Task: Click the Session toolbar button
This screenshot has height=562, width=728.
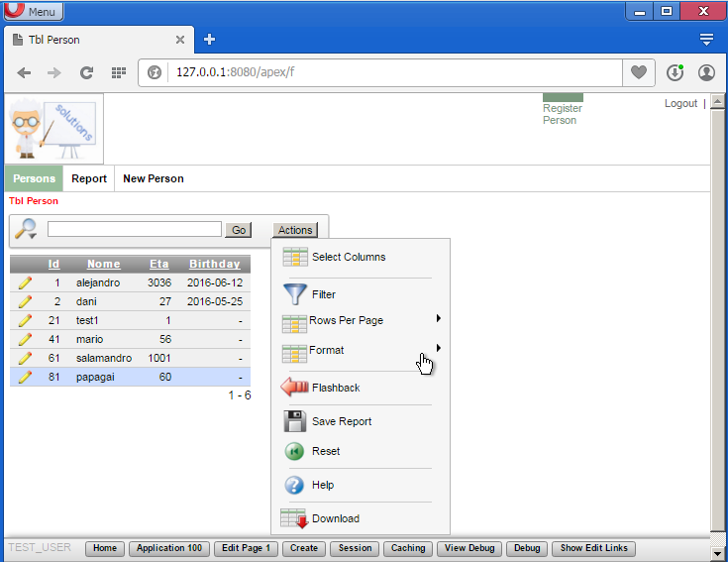Action: pyautogui.click(x=355, y=548)
